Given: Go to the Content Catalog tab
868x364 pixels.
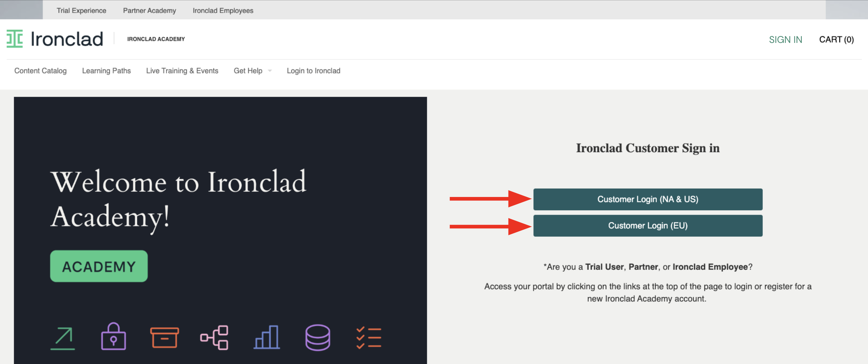Looking at the screenshot, I should (x=41, y=71).
